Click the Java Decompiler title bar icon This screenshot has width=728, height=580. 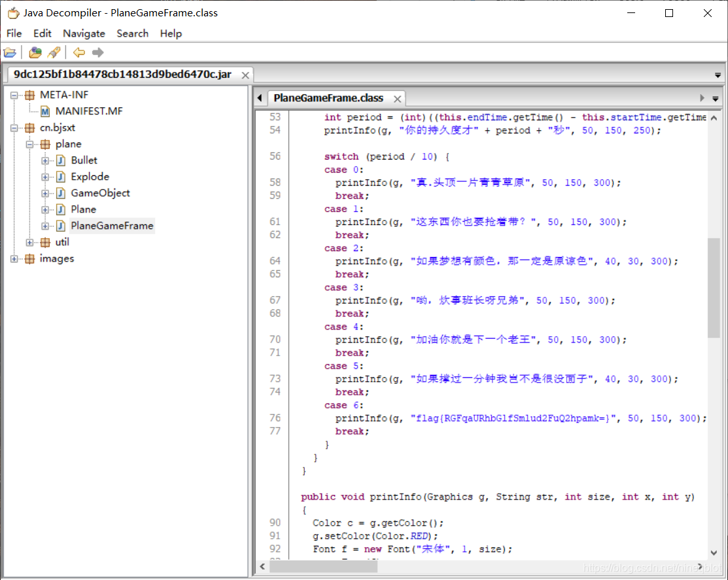click(x=13, y=13)
